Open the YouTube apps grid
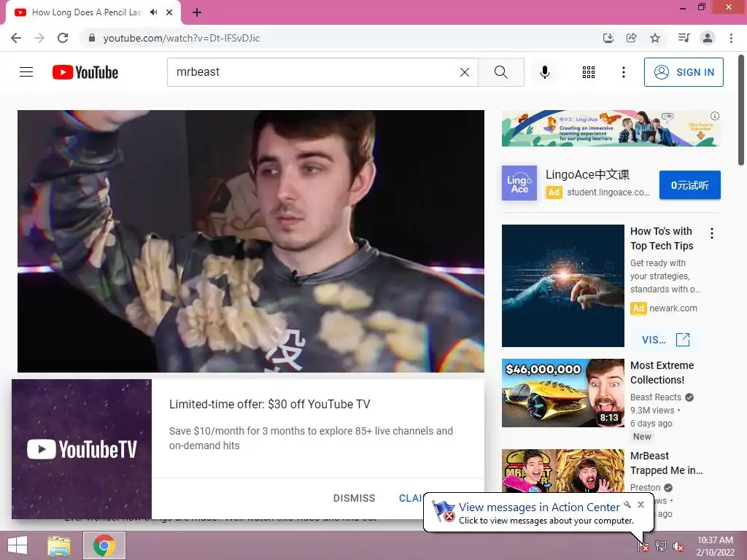This screenshot has width=747, height=560. click(589, 72)
